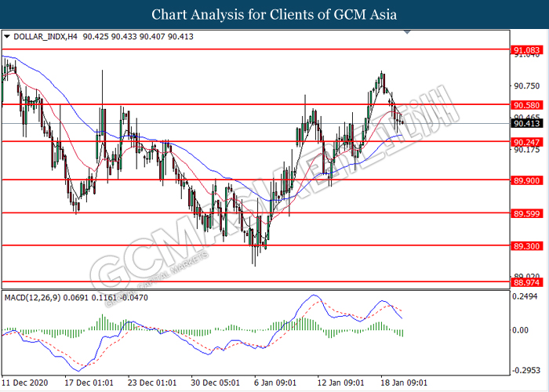Click the MACD(12,26,9) indicator label
The image size is (549, 392).
click(x=35, y=298)
